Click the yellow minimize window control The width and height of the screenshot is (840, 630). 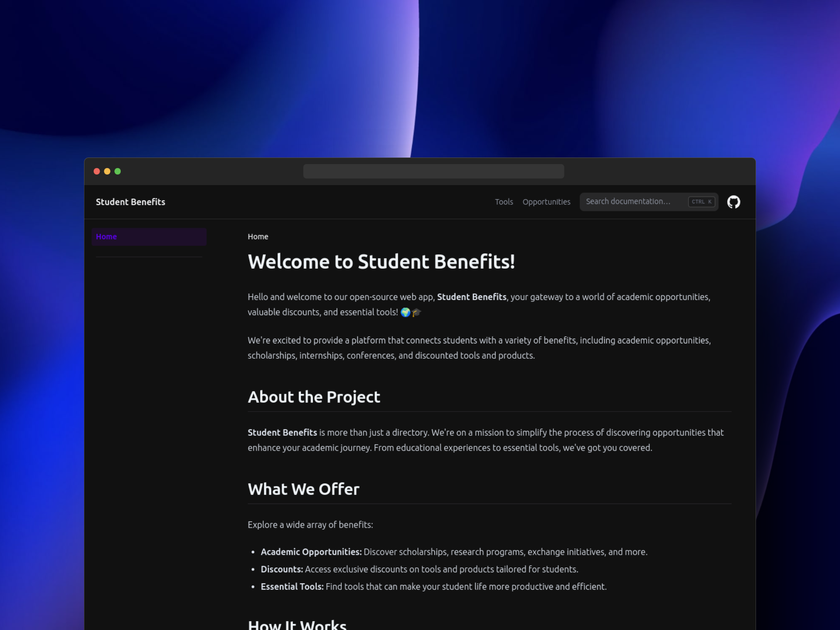tap(107, 171)
